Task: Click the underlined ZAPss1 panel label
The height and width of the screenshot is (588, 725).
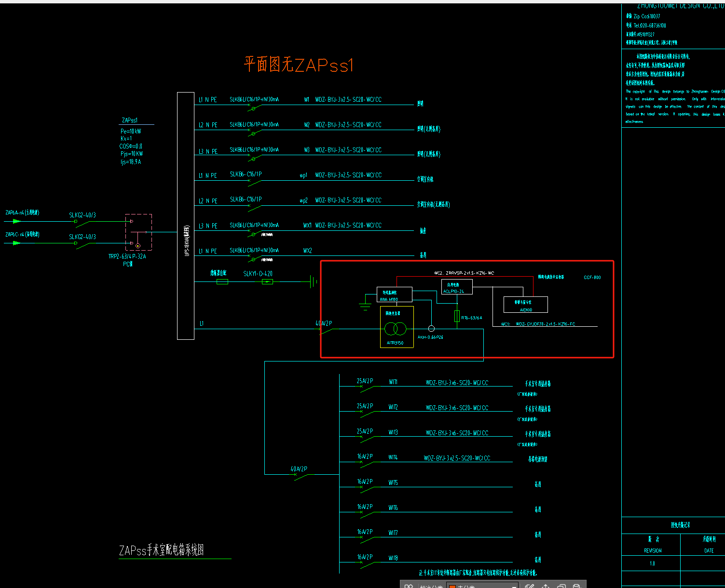Action: point(130,120)
